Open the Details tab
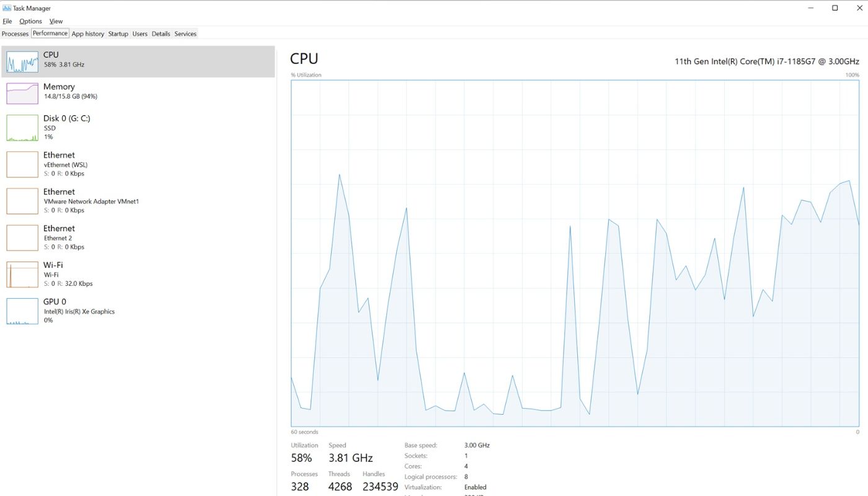 coord(161,33)
